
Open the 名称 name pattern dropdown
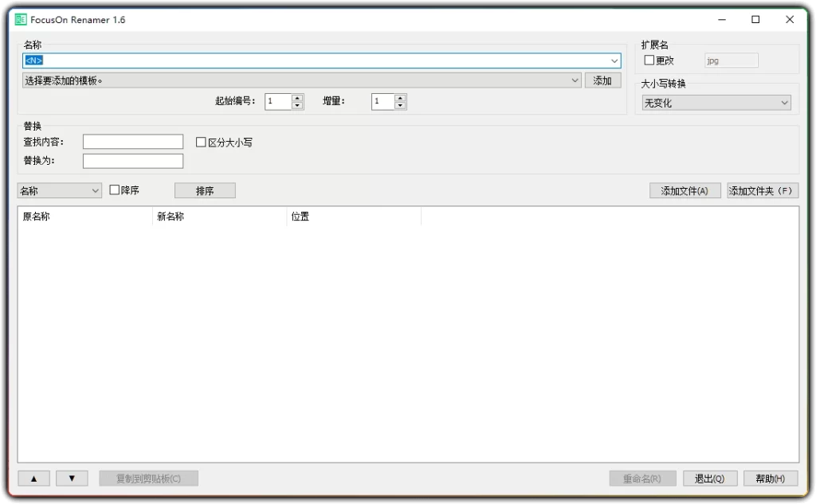[614, 60]
